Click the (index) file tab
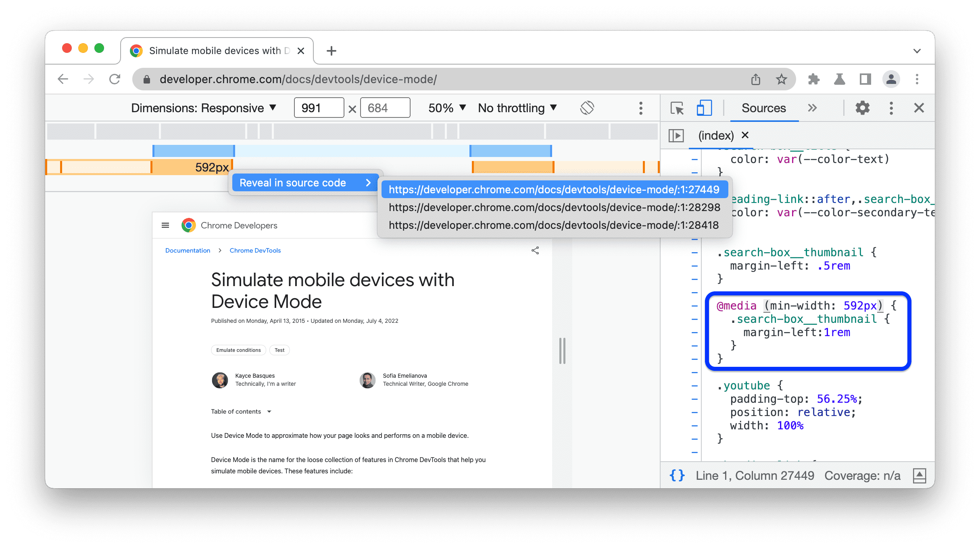 click(x=715, y=135)
